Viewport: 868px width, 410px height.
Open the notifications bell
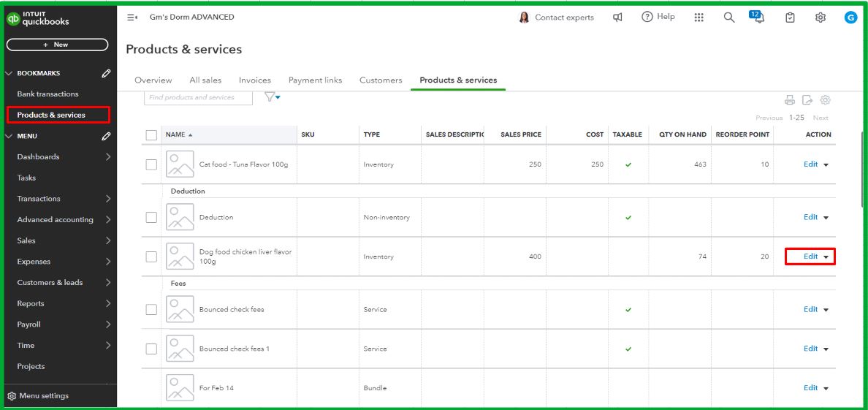coord(759,18)
